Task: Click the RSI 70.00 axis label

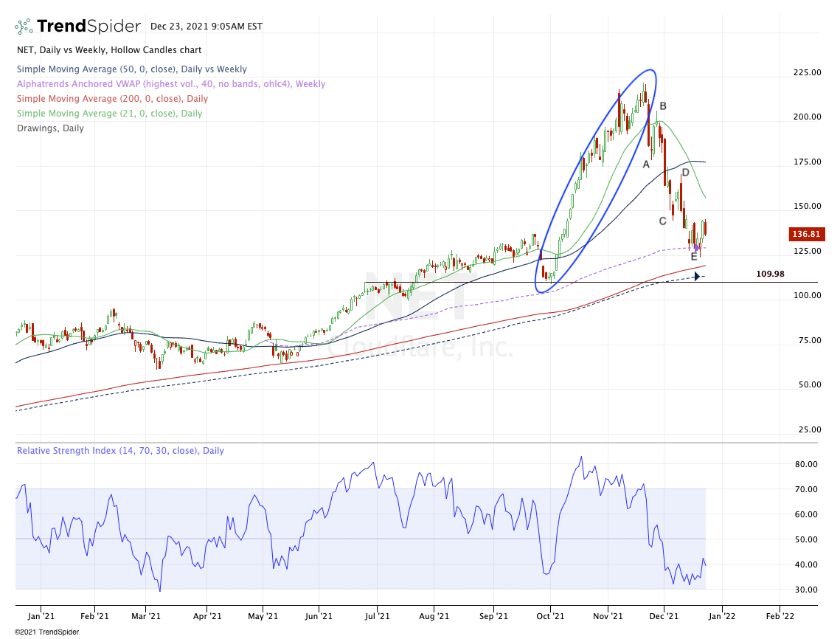Action: [x=806, y=489]
